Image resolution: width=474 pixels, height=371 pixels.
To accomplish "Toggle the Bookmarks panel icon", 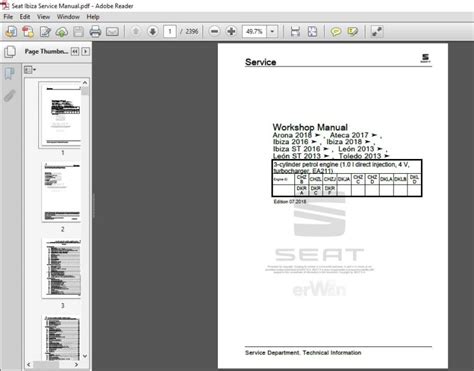I will coord(9,73).
